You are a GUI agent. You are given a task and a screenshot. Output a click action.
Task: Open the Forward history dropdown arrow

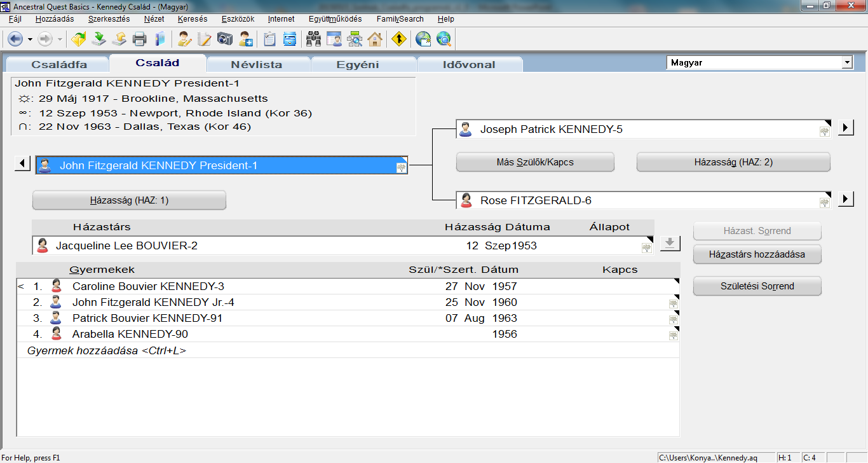(60, 39)
